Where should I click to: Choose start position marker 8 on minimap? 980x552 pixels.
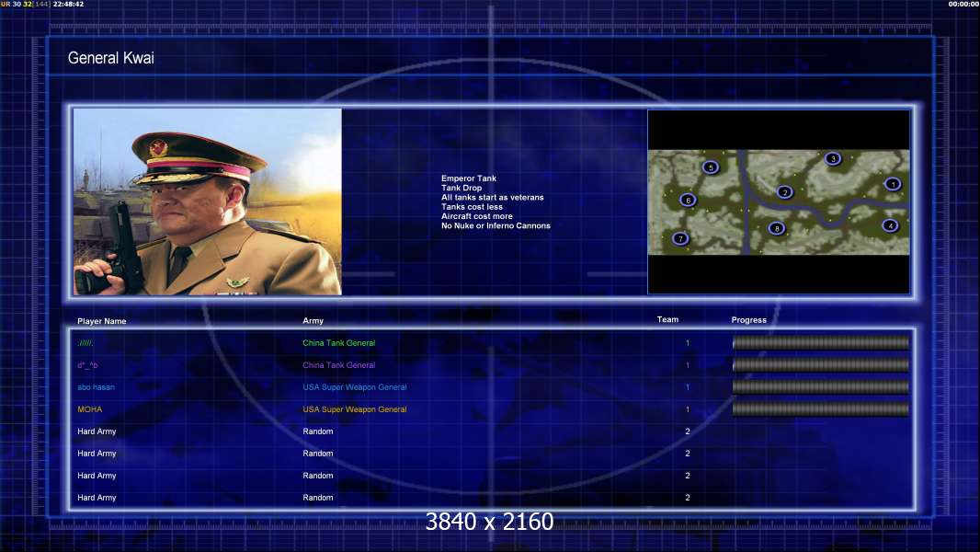click(x=776, y=228)
